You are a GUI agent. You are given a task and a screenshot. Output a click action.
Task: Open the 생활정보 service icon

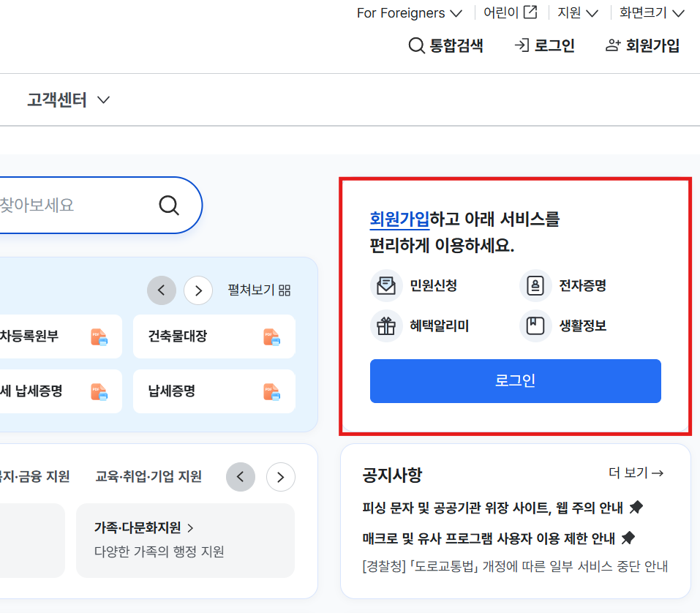pos(535,326)
